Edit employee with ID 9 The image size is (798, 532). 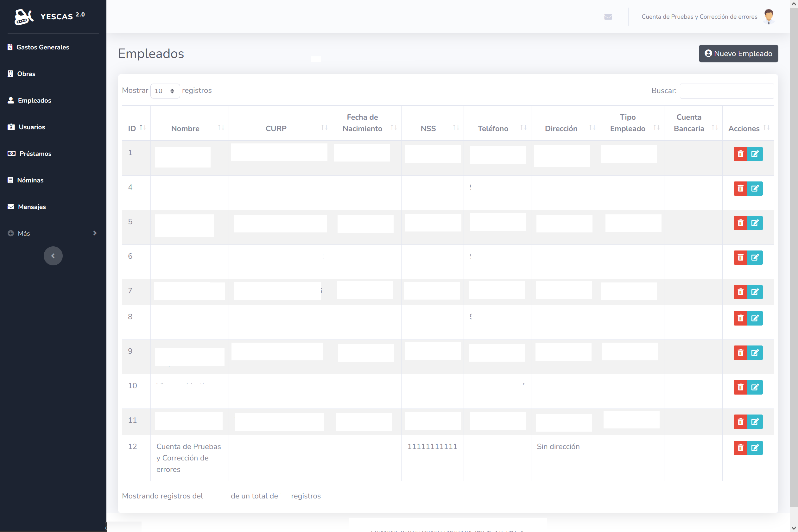[755, 353]
